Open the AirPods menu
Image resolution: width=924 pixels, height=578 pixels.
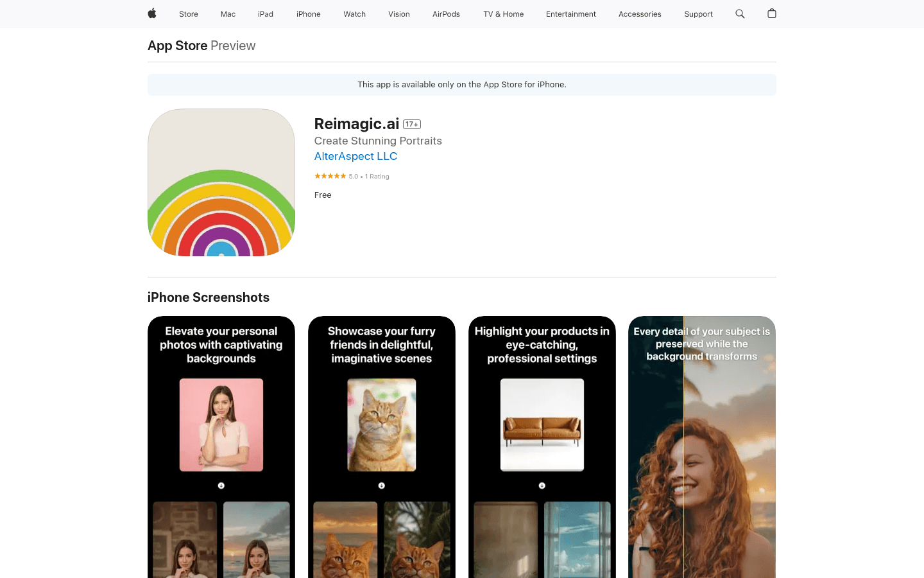tap(446, 14)
